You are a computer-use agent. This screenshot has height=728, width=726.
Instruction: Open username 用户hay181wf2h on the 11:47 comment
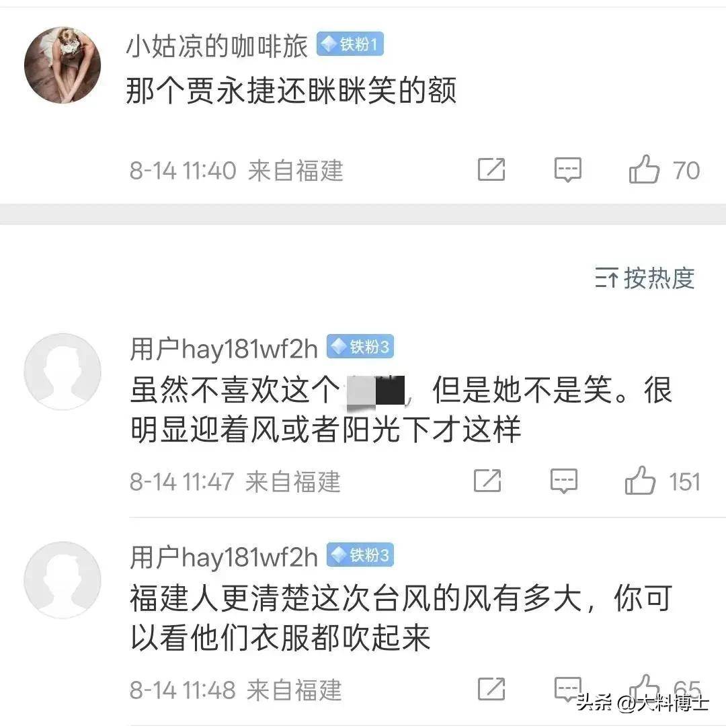point(224,349)
